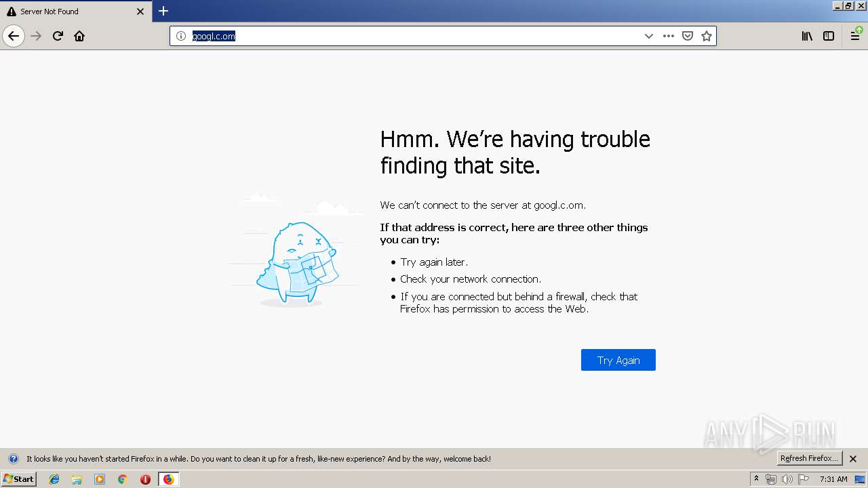Launch Google Chrome from taskbar
The width and height of the screenshot is (868, 488).
[x=123, y=479]
